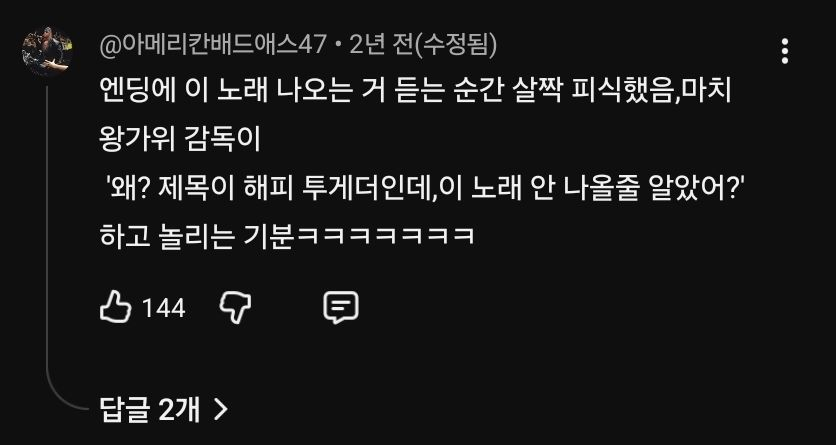This screenshot has height=445, width=836.
Task: Click the 'ㅋㅋㅋㅋㅋㅋㅋ' laughter text
Action: point(385,237)
